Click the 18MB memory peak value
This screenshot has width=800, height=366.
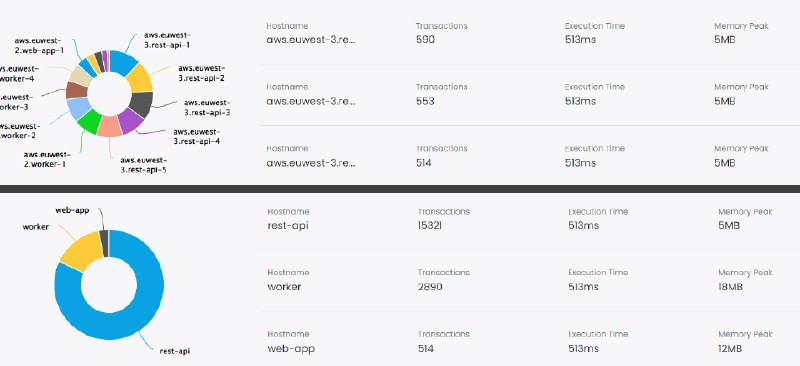coord(730,287)
